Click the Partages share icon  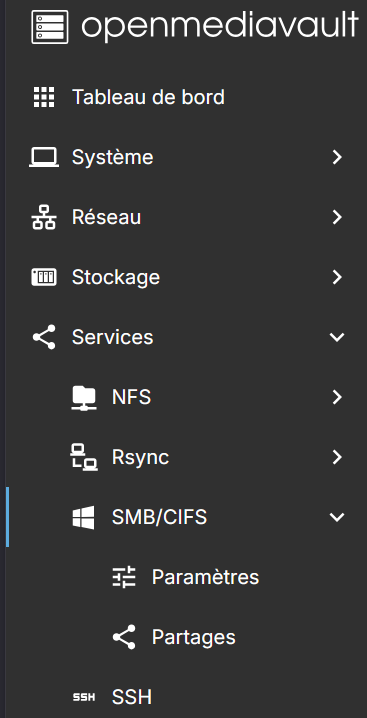pyautogui.click(x=124, y=637)
